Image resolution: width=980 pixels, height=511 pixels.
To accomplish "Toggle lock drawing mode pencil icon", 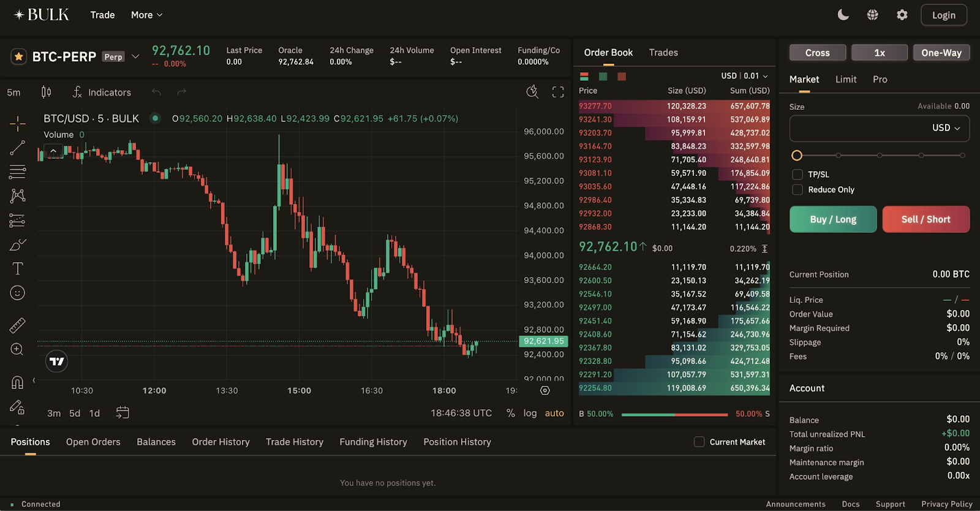I will (x=17, y=407).
